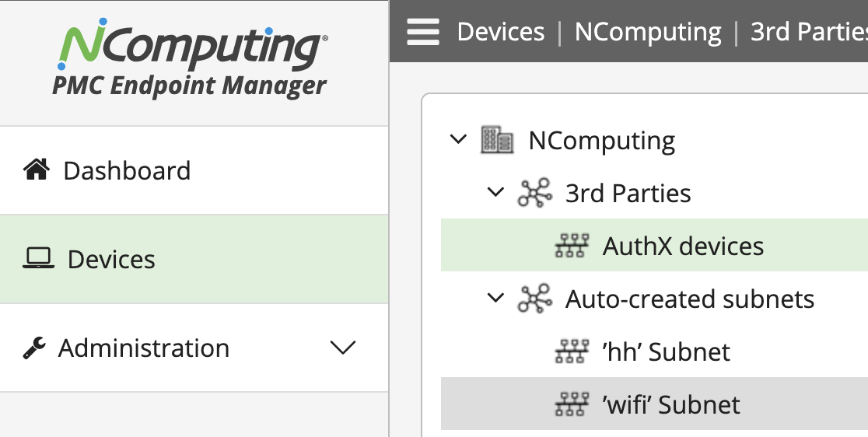Collapse the NComputing tree node
Screen dimensions: 868x437
click(x=458, y=139)
